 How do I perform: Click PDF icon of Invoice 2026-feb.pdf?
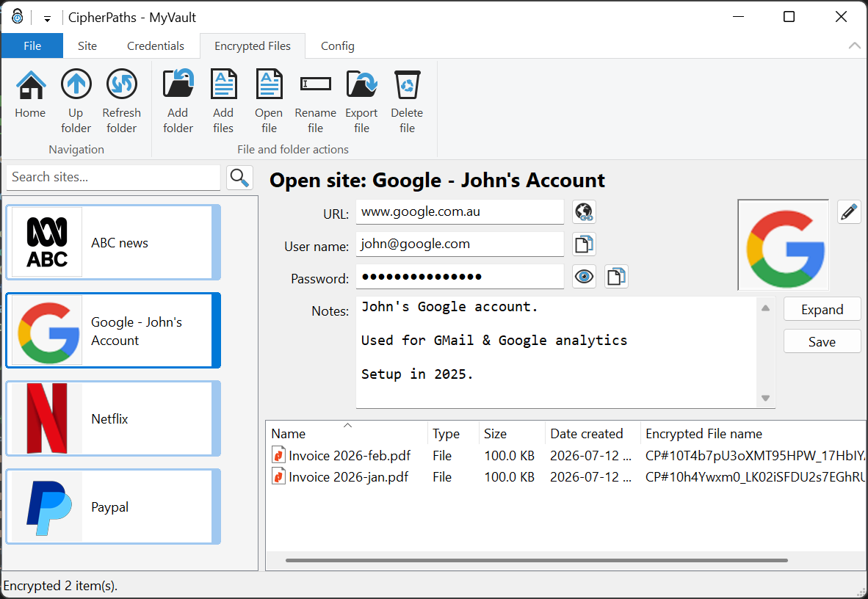click(278, 456)
